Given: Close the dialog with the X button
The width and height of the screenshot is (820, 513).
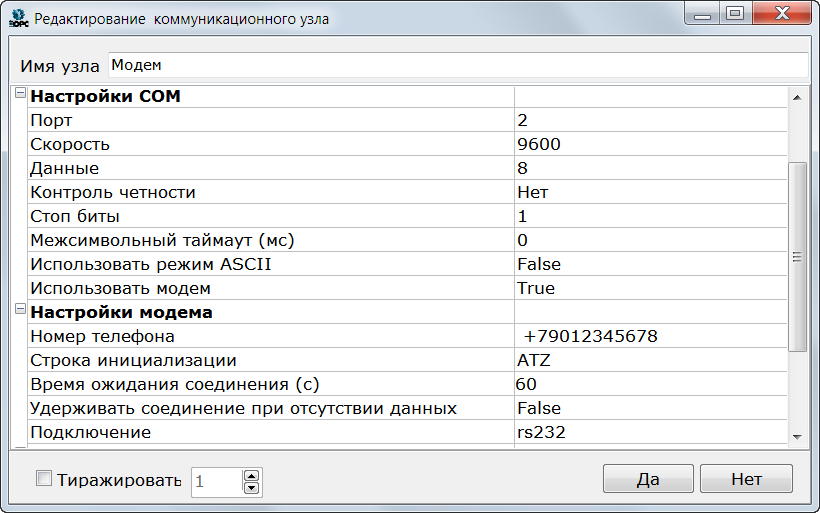Looking at the screenshot, I should [x=782, y=14].
